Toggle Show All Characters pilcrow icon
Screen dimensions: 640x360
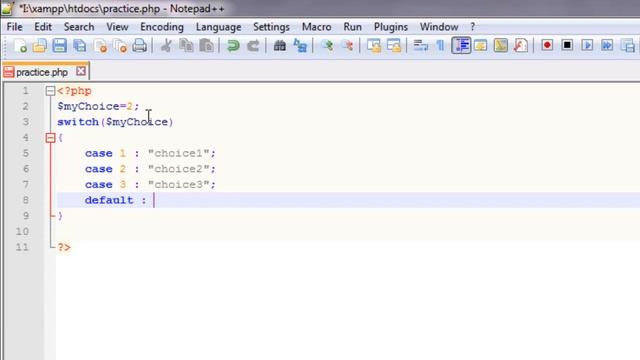(440, 46)
